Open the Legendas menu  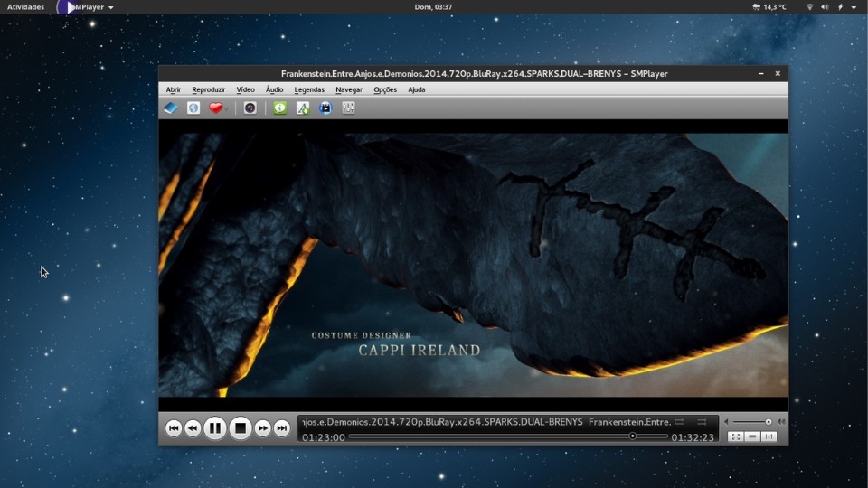coord(309,89)
